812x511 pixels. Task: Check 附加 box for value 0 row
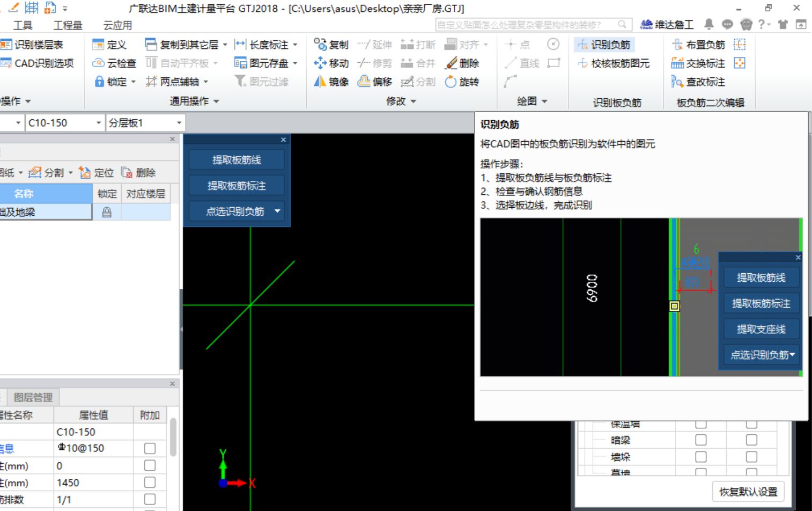tap(150, 465)
